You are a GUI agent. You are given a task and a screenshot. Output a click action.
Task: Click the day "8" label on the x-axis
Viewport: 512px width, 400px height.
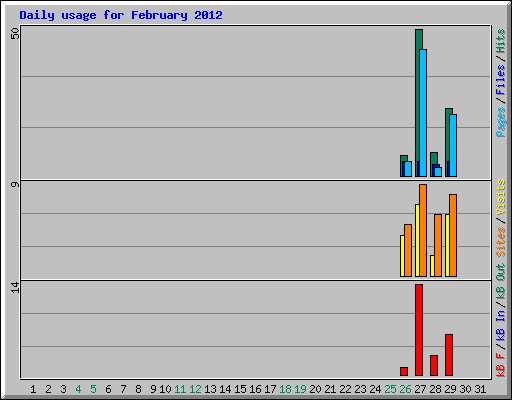pyautogui.click(x=138, y=389)
